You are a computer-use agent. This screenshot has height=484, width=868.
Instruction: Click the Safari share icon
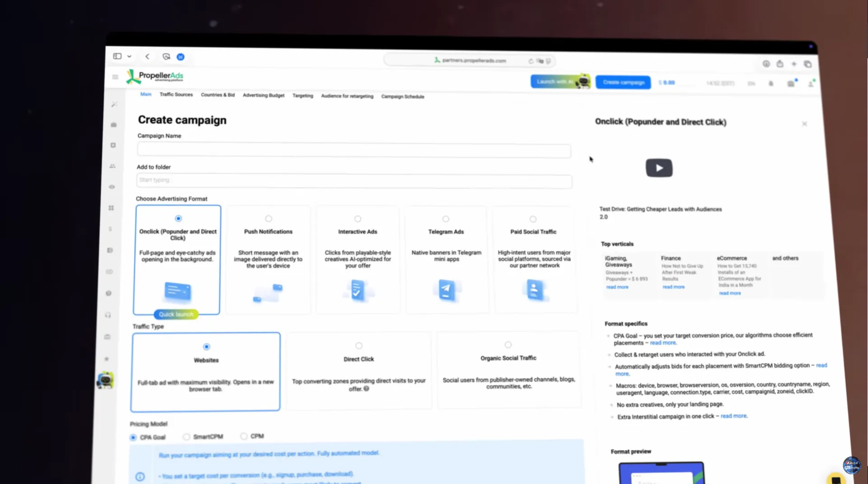tap(780, 64)
